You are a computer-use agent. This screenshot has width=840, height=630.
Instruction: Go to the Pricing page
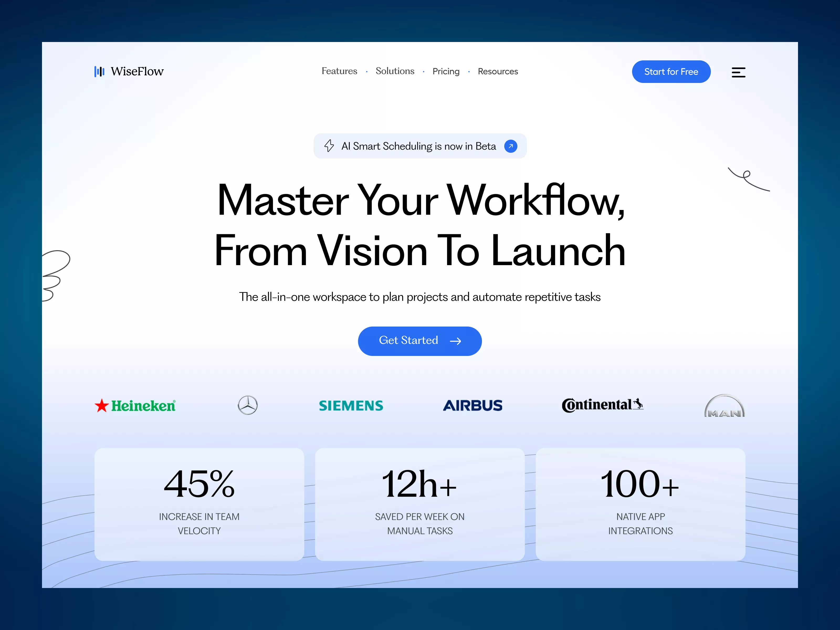point(446,71)
